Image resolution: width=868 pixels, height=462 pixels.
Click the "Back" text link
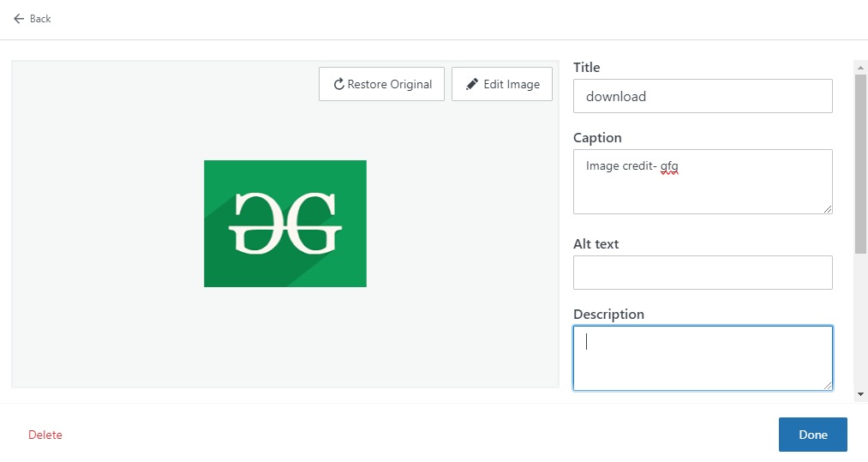coord(40,19)
